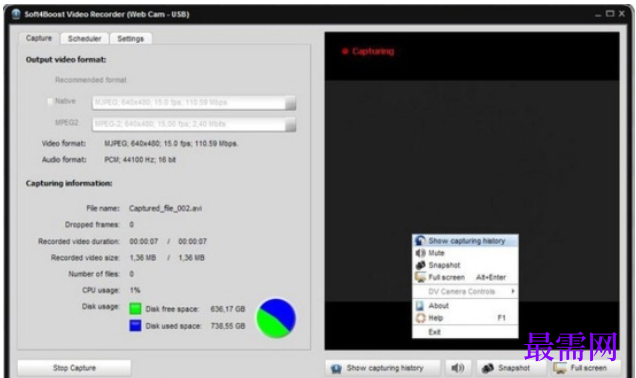Close the Video Recorder window

(622, 14)
